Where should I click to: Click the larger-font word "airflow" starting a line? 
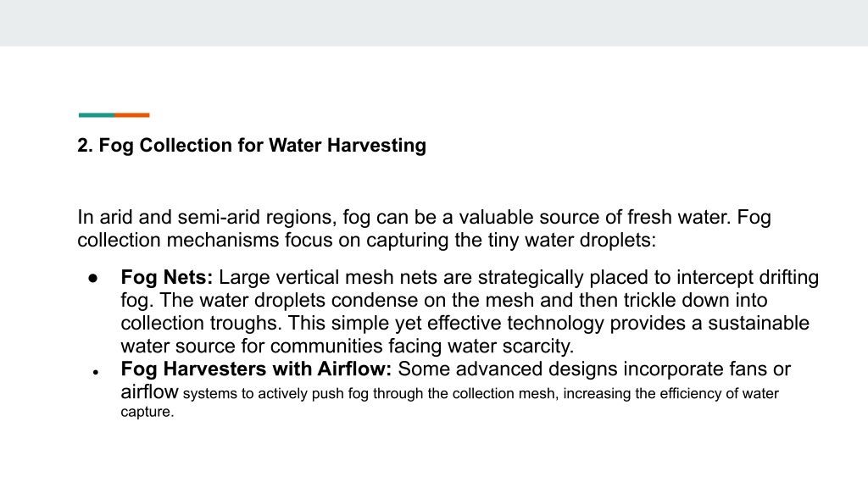coord(149,391)
